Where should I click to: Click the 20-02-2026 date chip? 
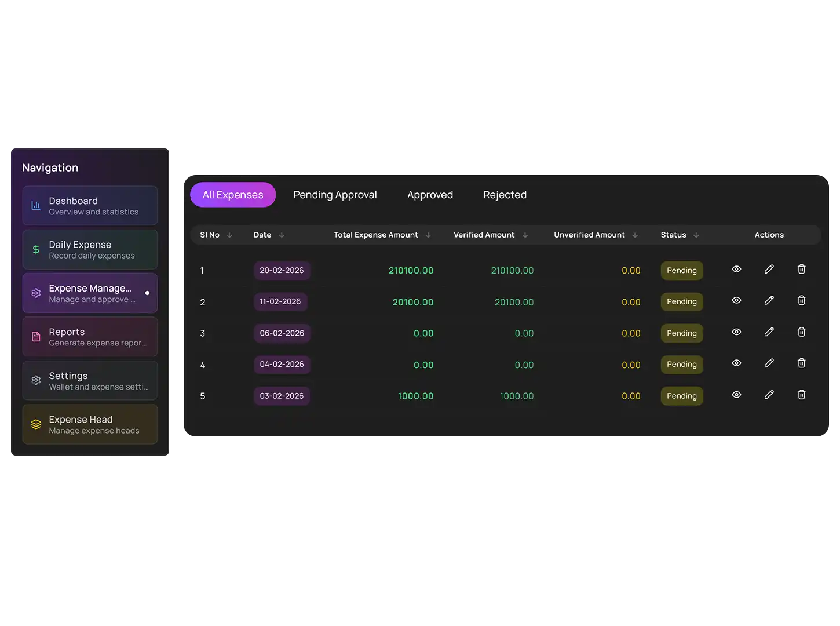282,270
